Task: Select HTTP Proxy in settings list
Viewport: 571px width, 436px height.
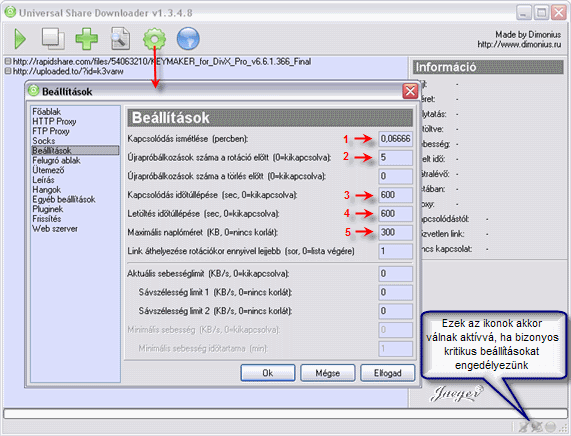Action: point(54,121)
